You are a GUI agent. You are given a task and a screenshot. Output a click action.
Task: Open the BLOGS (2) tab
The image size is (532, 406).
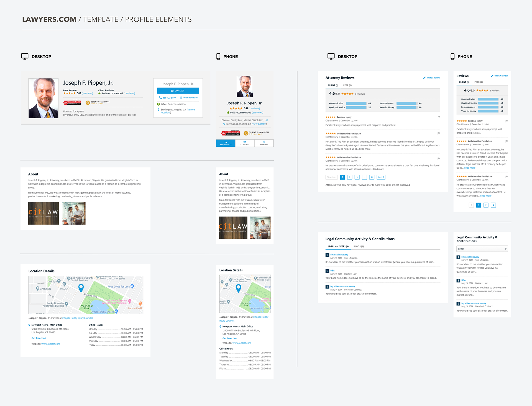point(359,246)
